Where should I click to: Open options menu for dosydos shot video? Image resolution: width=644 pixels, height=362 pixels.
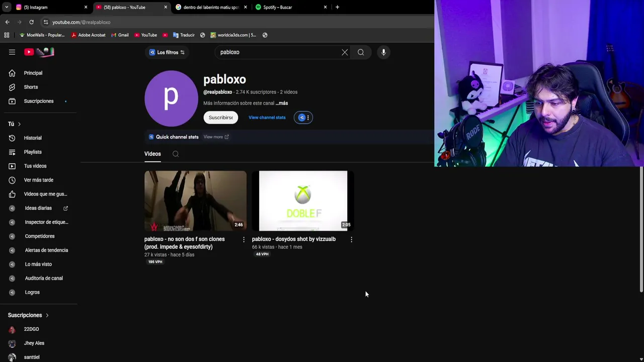(x=351, y=240)
